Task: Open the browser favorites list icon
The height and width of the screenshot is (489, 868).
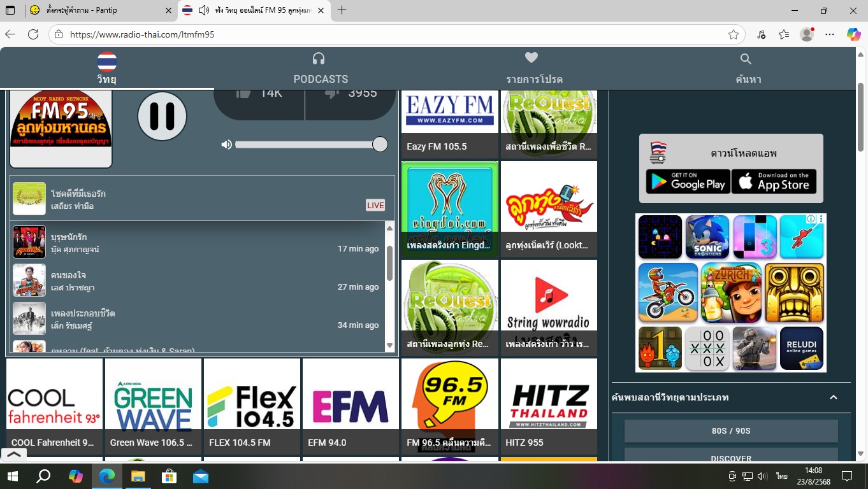Action: click(784, 34)
